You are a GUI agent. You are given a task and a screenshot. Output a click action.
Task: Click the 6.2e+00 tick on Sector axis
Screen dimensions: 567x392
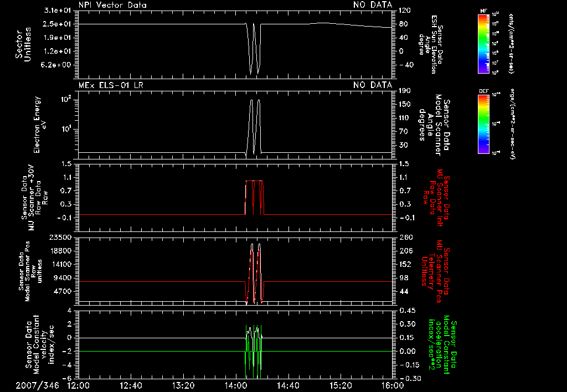(x=57, y=65)
